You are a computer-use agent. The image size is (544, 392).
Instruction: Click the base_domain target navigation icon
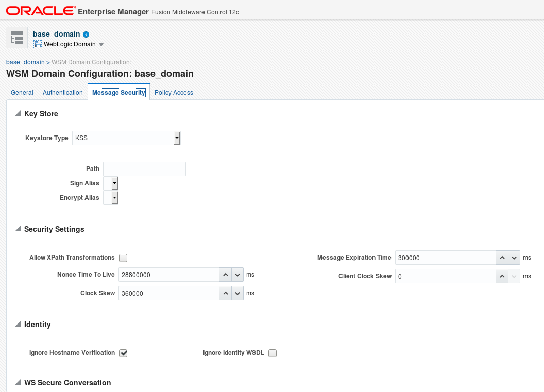coord(17,38)
